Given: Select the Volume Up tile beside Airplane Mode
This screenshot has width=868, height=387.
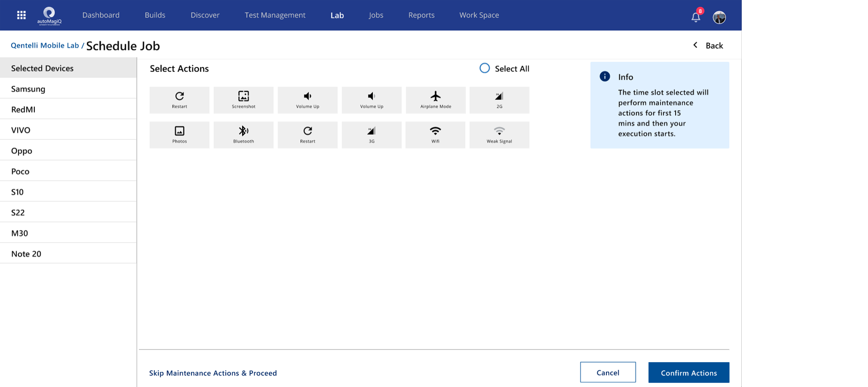Looking at the screenshot, I should click(x=372, y=100).
